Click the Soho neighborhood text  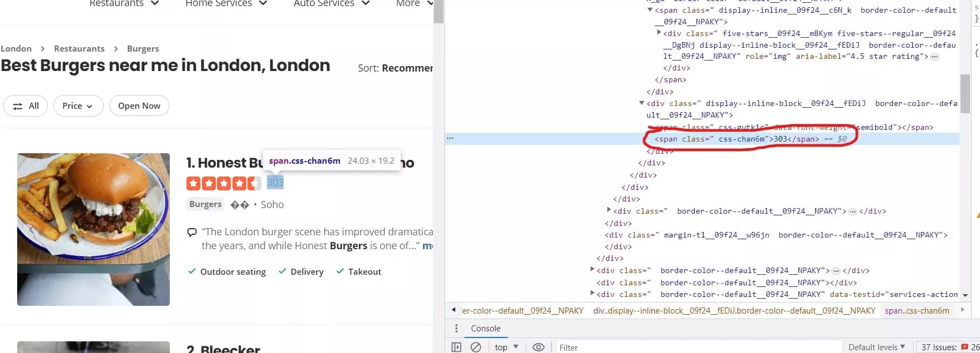pyautogui.click(x=272, y=205)
